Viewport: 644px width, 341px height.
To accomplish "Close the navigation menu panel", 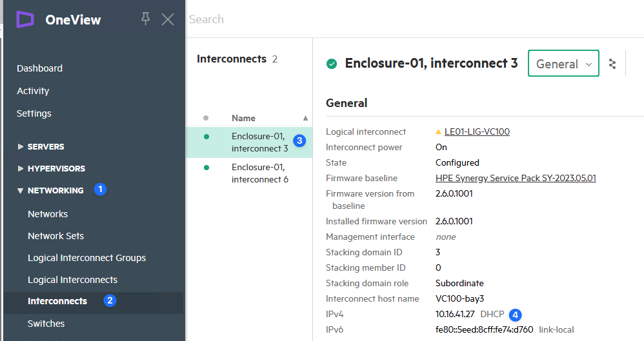I will [168, 19].
